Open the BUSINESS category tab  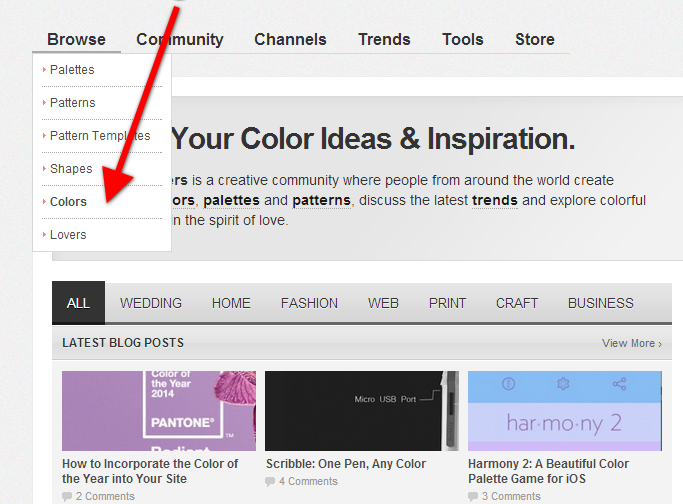(600, 303)
